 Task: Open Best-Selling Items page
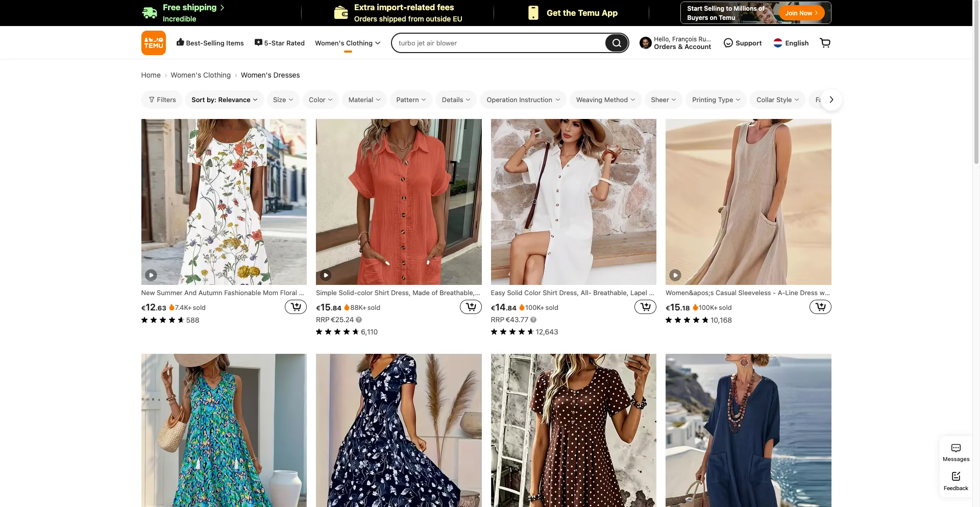210,43
